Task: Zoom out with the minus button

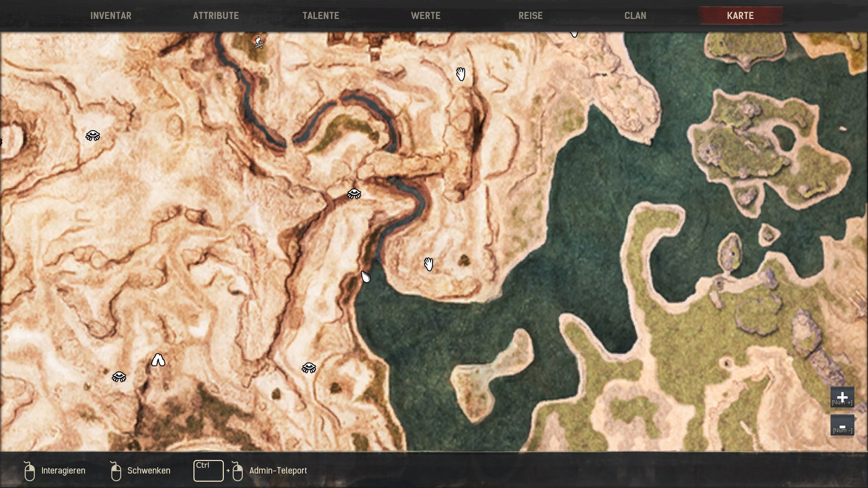Action: click(842, 426)
